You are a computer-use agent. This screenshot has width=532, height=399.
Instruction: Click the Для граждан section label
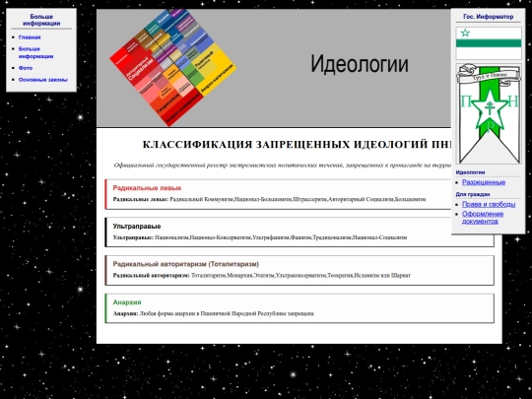[472, 194]
